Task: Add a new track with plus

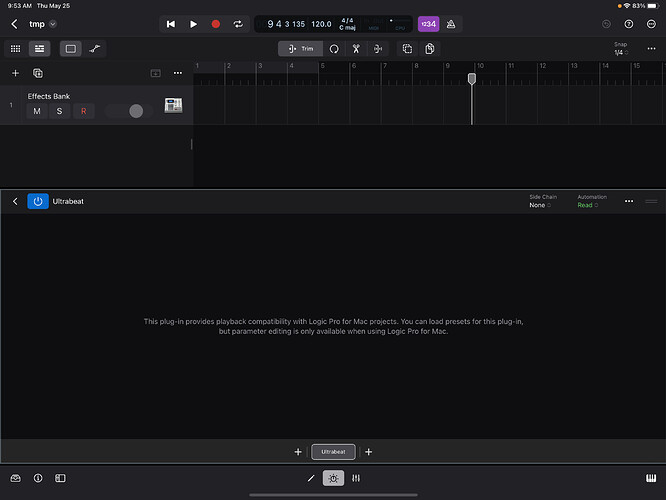Action: (15, 73)
